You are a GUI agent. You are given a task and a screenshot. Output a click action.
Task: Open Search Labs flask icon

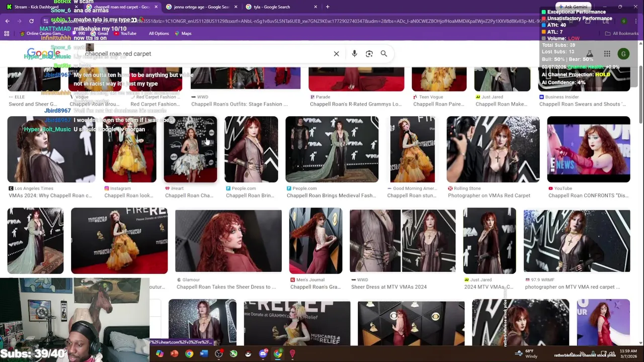(x=590, y=54)
